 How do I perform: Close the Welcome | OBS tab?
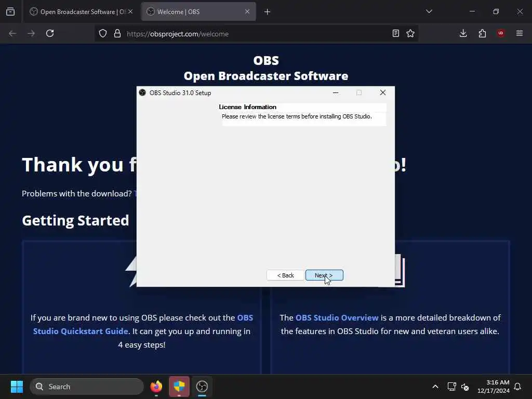click(x=247, y=12)
